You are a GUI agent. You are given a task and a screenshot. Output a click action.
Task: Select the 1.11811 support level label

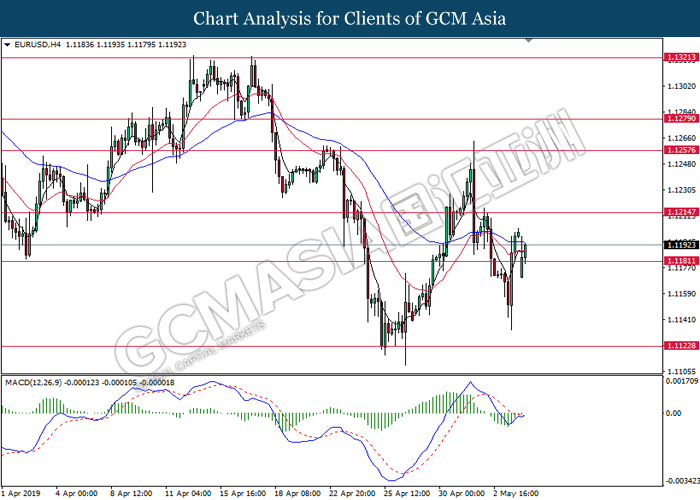click(681, 261)
